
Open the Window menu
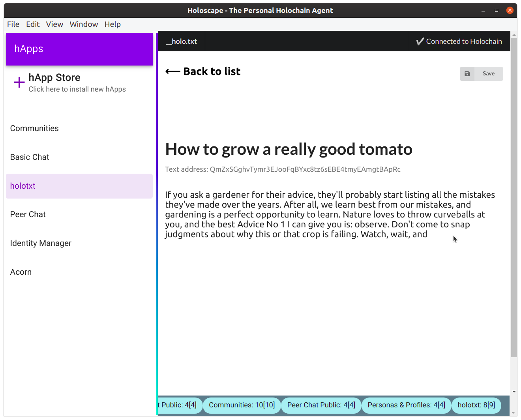[x=84, y=24]
